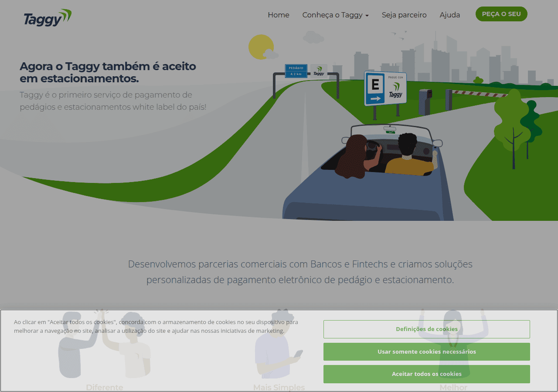Accept all cookies with Aceitar todos os cookies

[427, 374]
